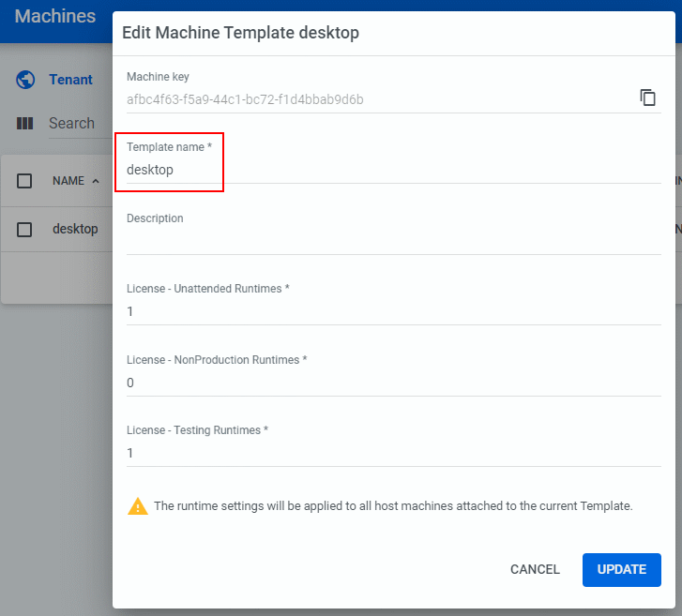682x616 pixels.
Task: Copy the machine key to clipboard
Action: point(647,98)
